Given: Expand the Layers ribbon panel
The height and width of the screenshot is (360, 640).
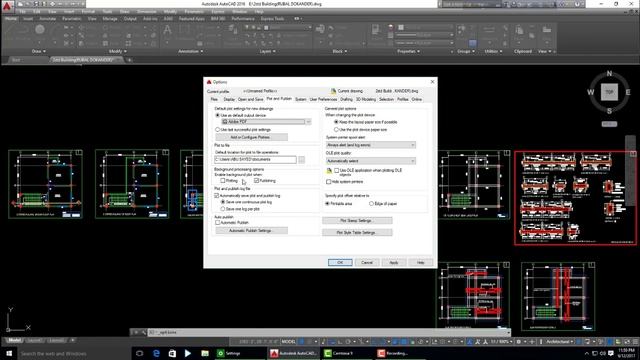Looking at the screenshot, I should (x=267, y=51).
